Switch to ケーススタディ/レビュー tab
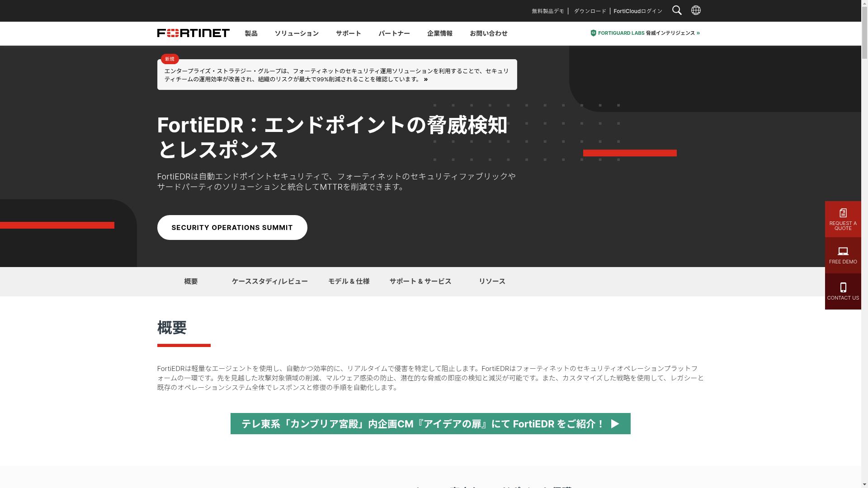This screenshot has height=488, width=868. click(x=270, y=282)
